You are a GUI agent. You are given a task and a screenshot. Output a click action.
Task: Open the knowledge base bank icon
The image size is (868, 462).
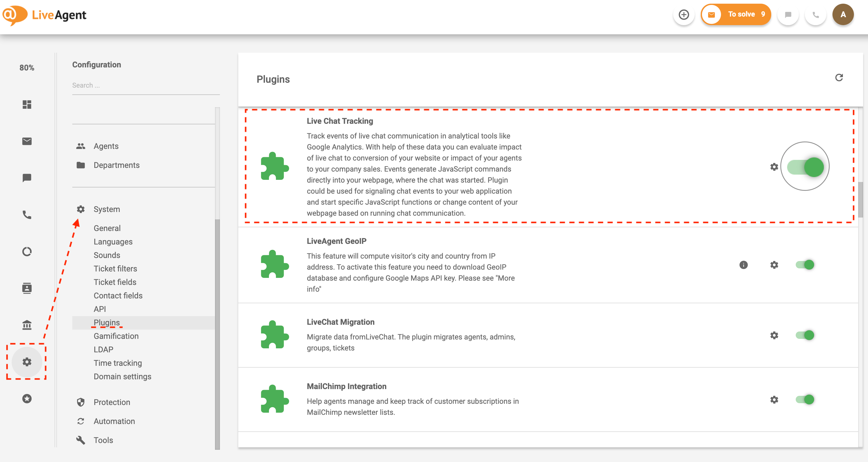[x=27, y=325]
